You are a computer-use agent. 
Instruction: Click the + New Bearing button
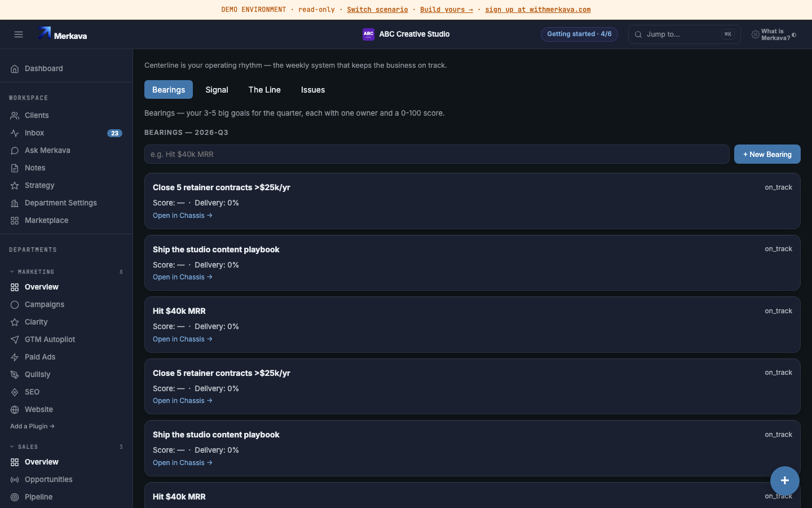767,154
